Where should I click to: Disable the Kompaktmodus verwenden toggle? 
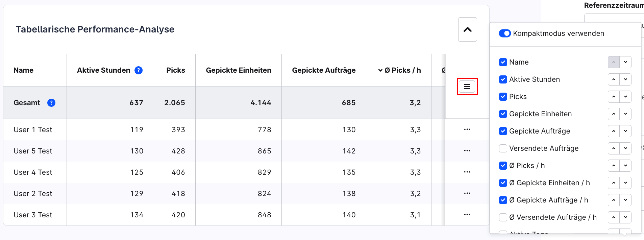pos(504,33)
